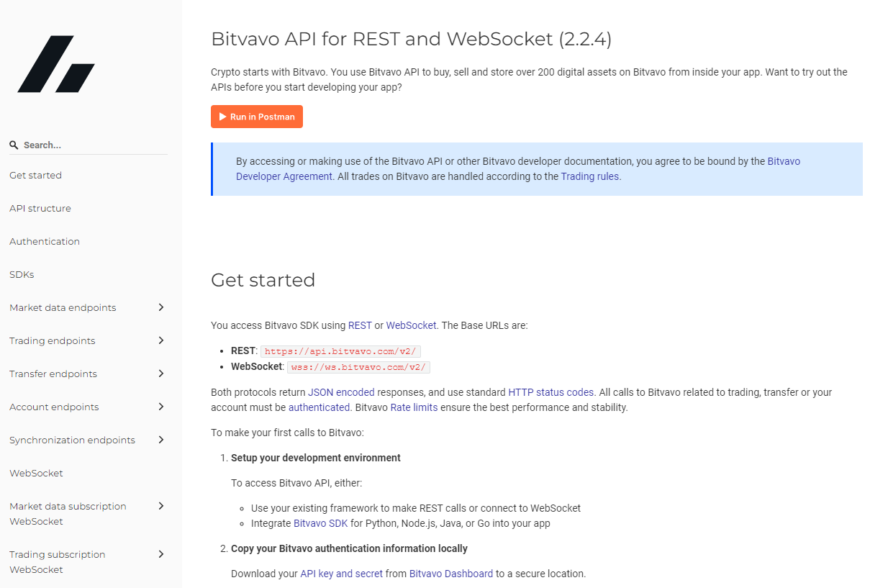The height and width of the screenshot is (588, 888).
Task: Expand Market data subscription WebSocket chevron
Action: pos(161,506)
